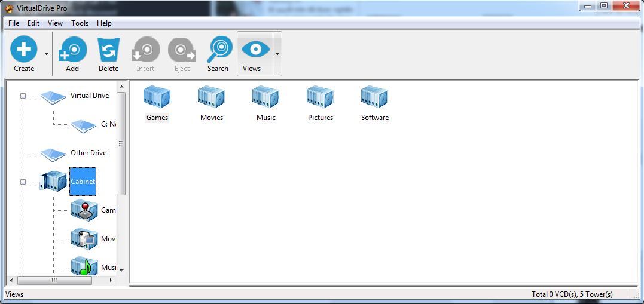Open the Create dropdown arrow

(x=47, y=54)
